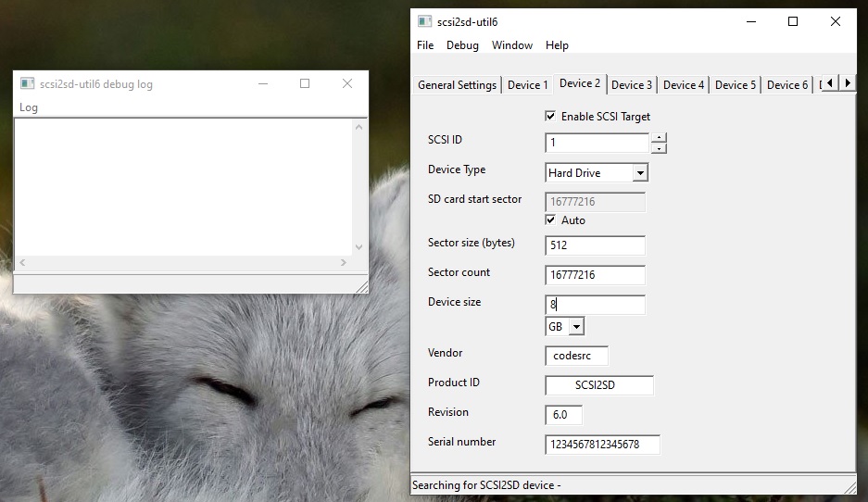868x502 pixels.
Task: Open the Debug menu
Action: click(x=462, y=45)
